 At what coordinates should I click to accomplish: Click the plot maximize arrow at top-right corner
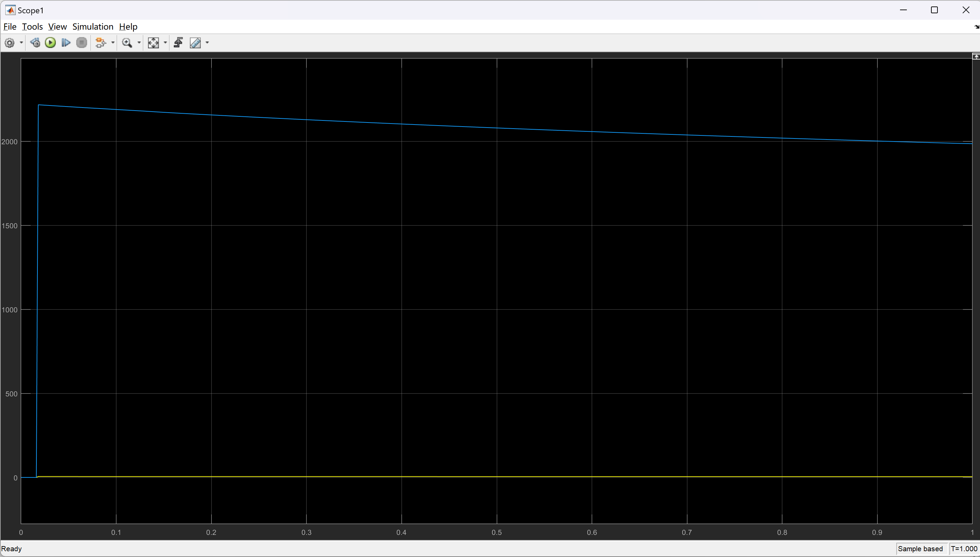click(976, 56)
